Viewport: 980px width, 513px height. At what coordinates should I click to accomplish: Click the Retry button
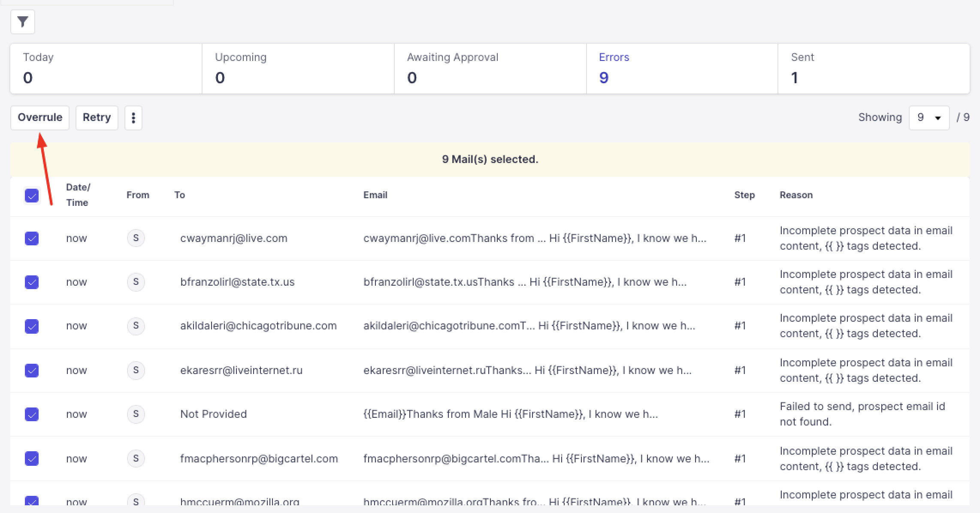pos(97,118)
